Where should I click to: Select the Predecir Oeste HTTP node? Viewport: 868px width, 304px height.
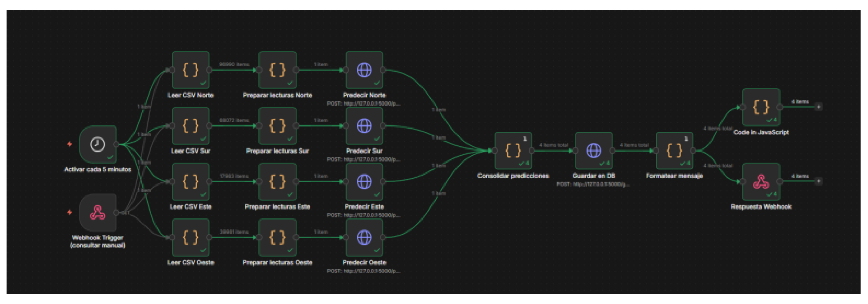click(x=364, y=238)
